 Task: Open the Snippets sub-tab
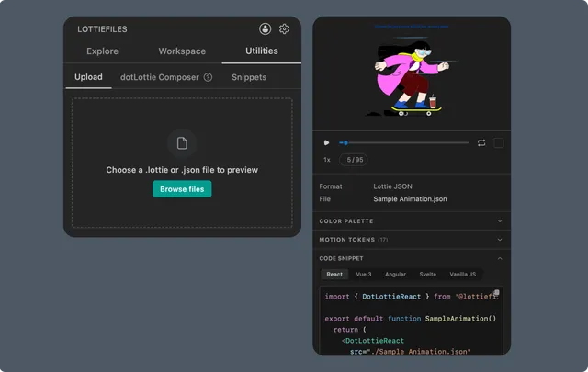click(249, 77)
